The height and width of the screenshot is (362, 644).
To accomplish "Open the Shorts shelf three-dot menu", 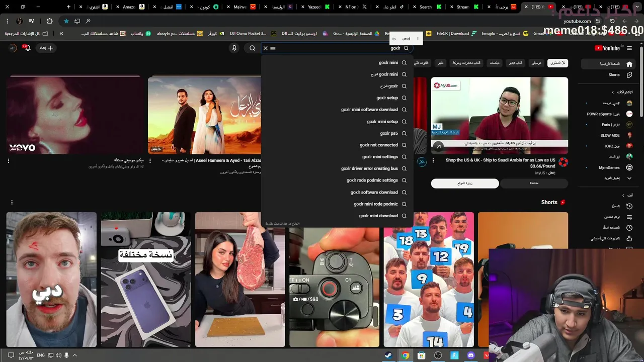I will pos(12,202).
